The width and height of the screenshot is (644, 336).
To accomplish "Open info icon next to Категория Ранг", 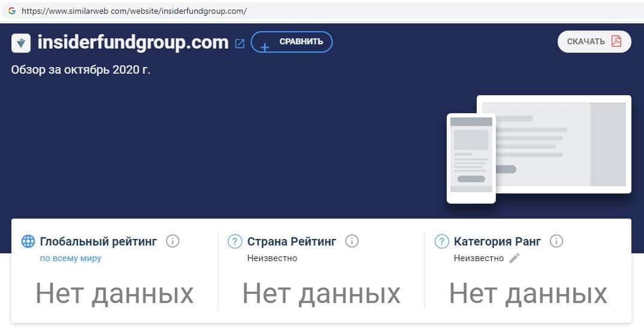I will 556,241.
